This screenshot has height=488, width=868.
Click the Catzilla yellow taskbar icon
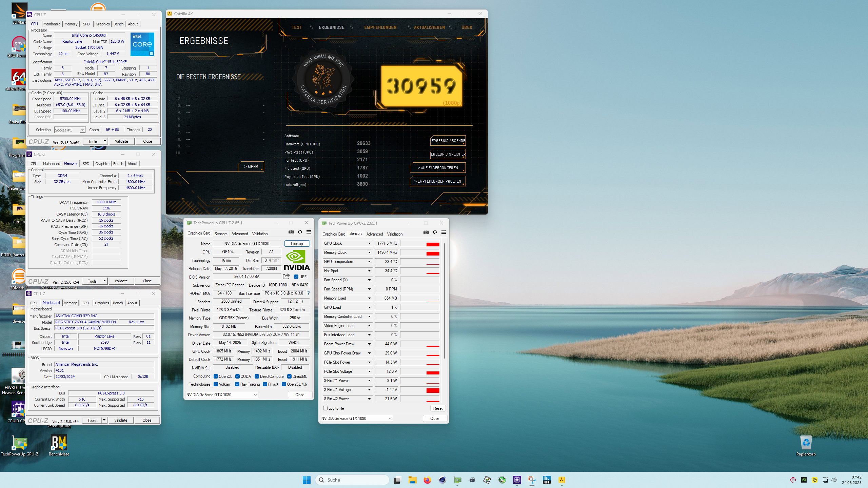coord(562,480)
